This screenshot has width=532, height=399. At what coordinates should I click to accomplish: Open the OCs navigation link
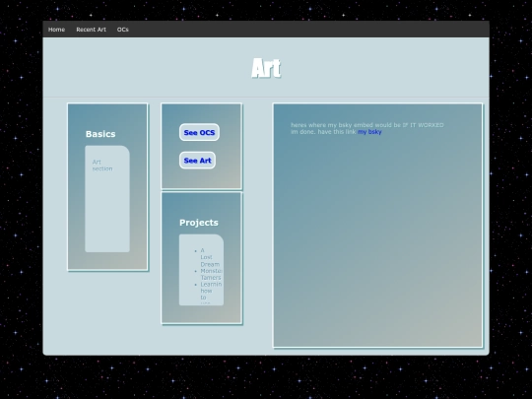[122, 30]
